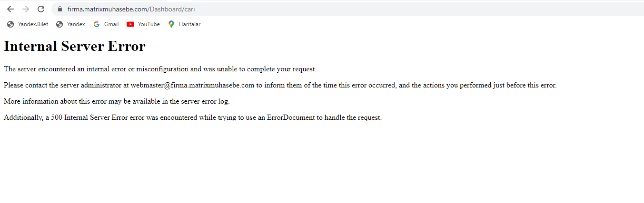Viewport: 644px width, 203px height.
Task: Click the Yandex.Bilet bookmark globe icon
Action: click(10, 24)
